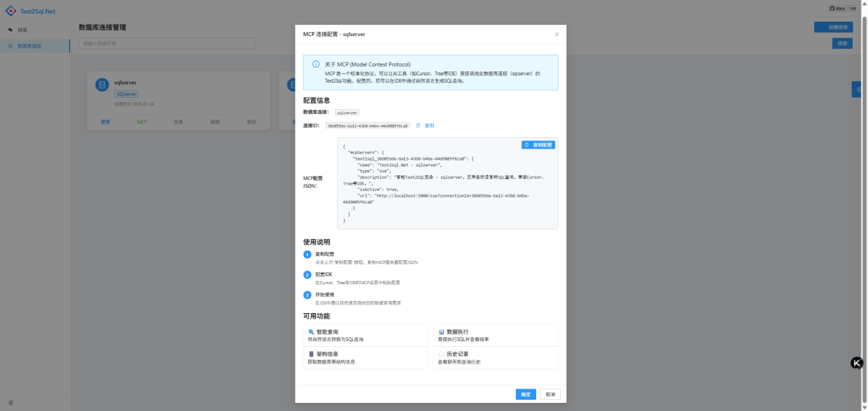The width and height of the screenshot is (868, 411).
Task: Click the green MCP action on sqlserver card
Action: [x=141, y=122]
